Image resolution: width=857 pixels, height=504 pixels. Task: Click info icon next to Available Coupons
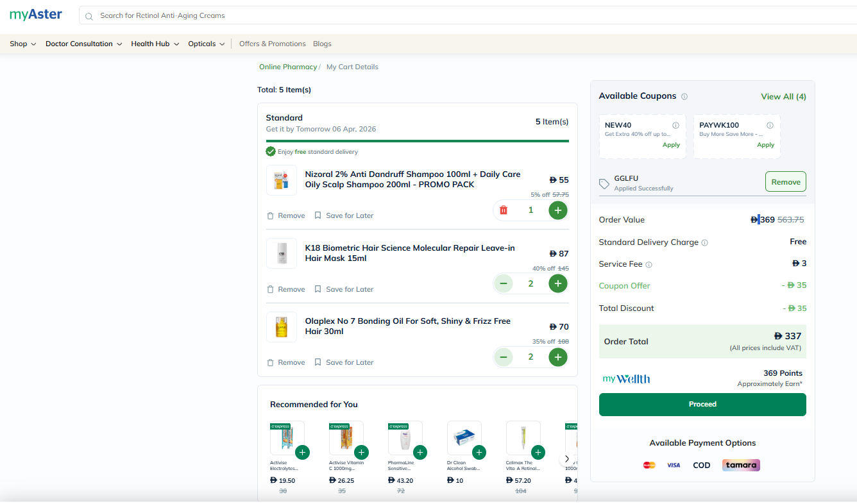pyautogui.click(x=684, y=97)
